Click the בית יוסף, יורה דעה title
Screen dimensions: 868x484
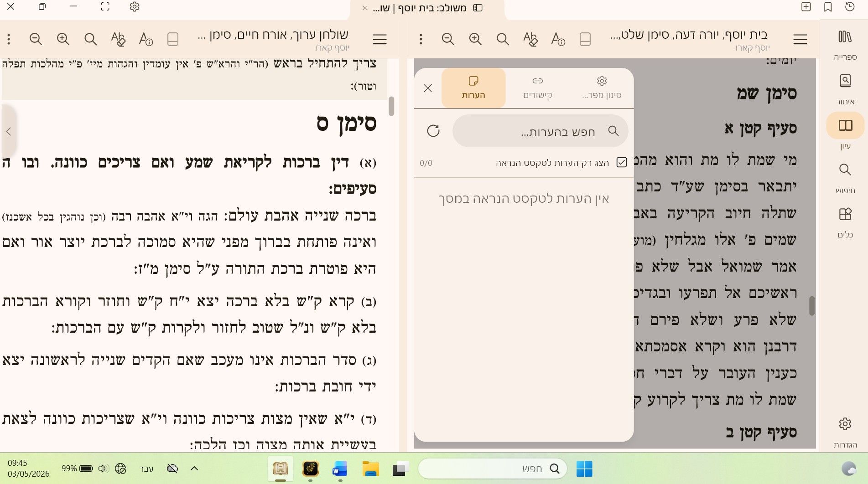coord(689,35)
